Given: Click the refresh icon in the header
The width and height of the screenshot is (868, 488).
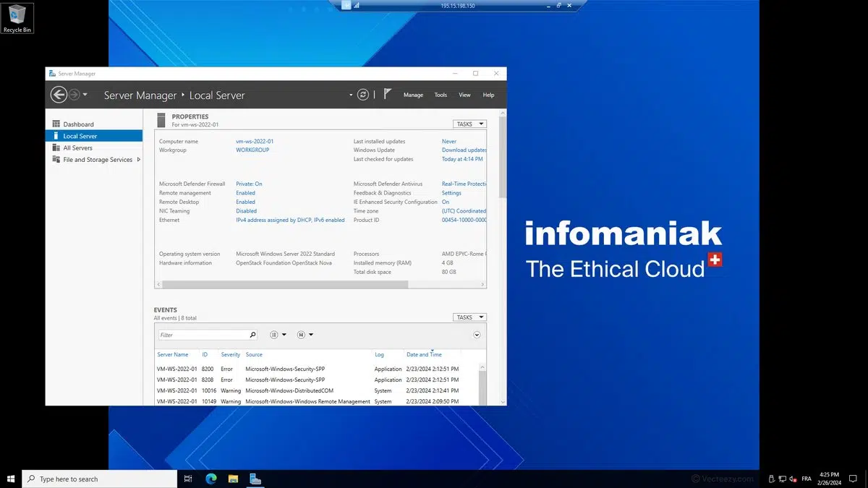Looking at the screenshot, I should [x=363, y=95].
